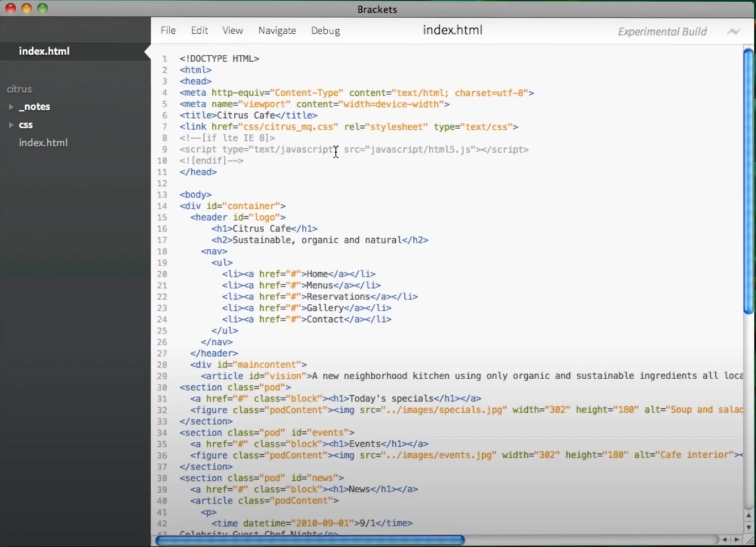756x547 pixels.
Task: Click the endif comment line
Action: [211, 161]
